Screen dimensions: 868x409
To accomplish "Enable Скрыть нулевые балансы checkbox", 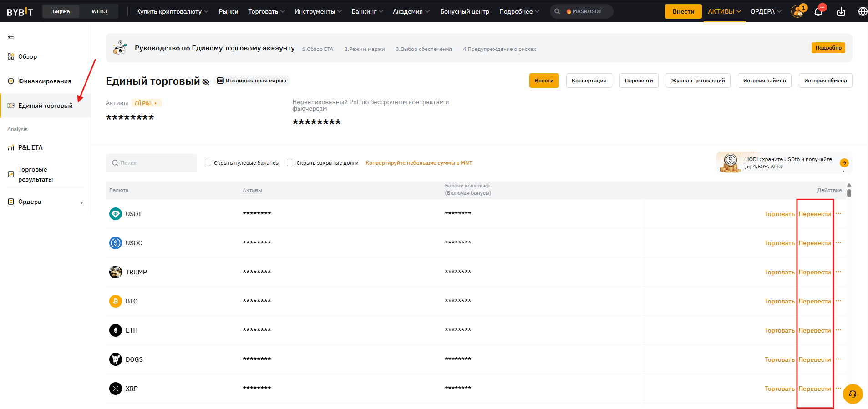I will point(207,163).
